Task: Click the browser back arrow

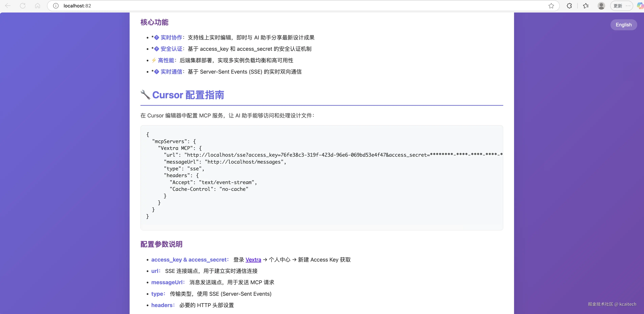Action: coord(8,6)
